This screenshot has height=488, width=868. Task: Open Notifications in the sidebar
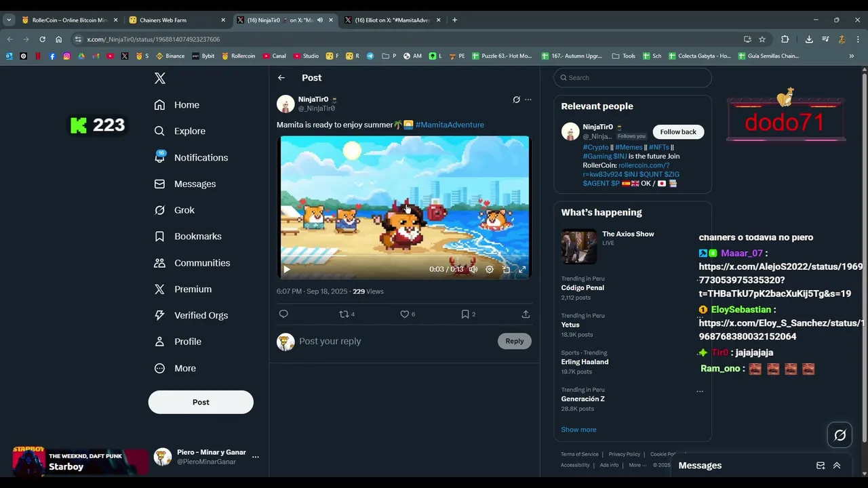point(191,157)
